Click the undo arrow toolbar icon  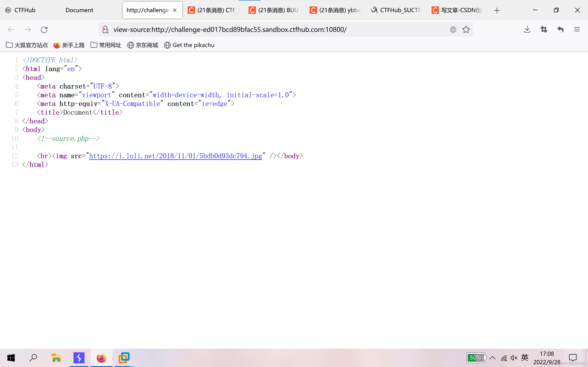click(560, 30)
